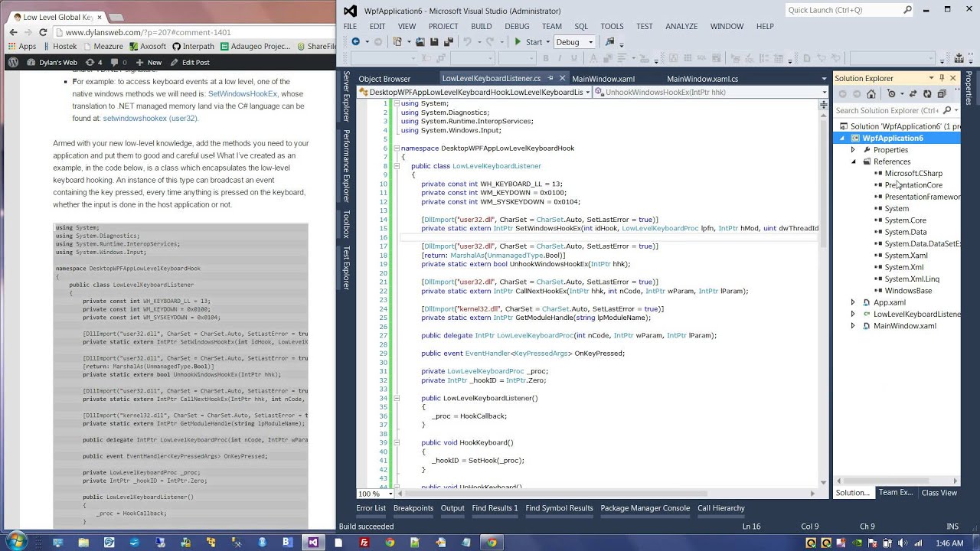Image resolution: width=980 pixels, height=551 pixels.
Task: Open the ANALYZE menu
Action: pos(681,26)
